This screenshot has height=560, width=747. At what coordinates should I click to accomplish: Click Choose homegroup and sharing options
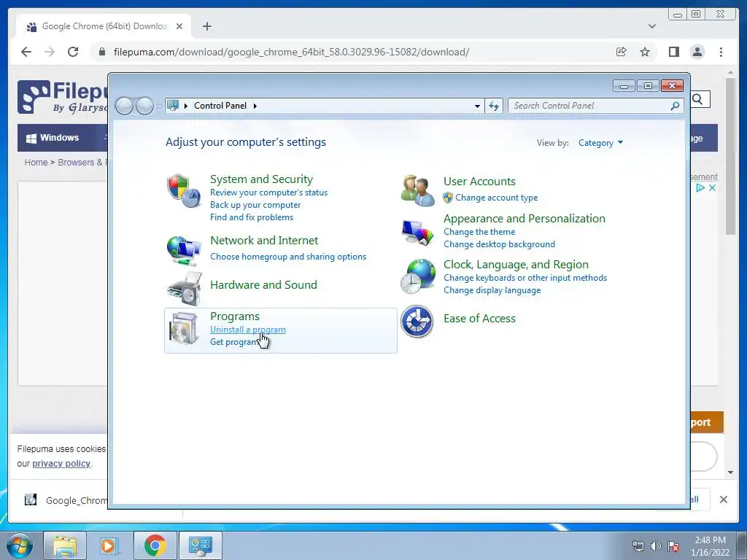[x=288, y=257]
